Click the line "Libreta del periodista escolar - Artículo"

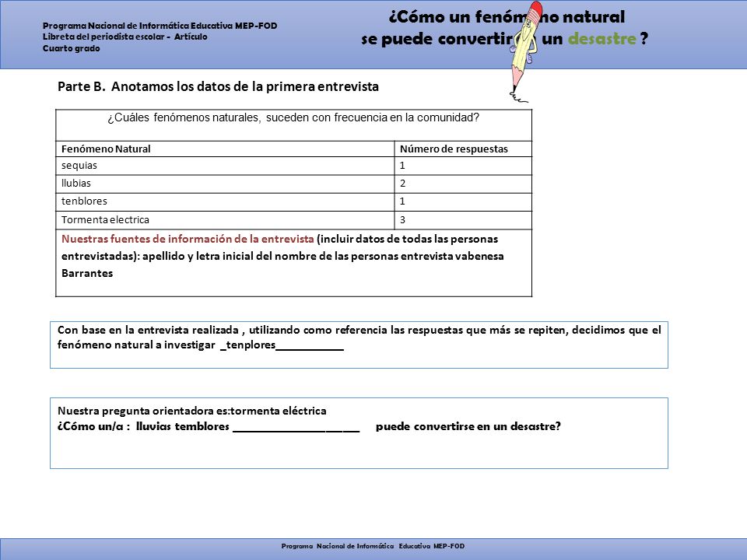point(124,37)
